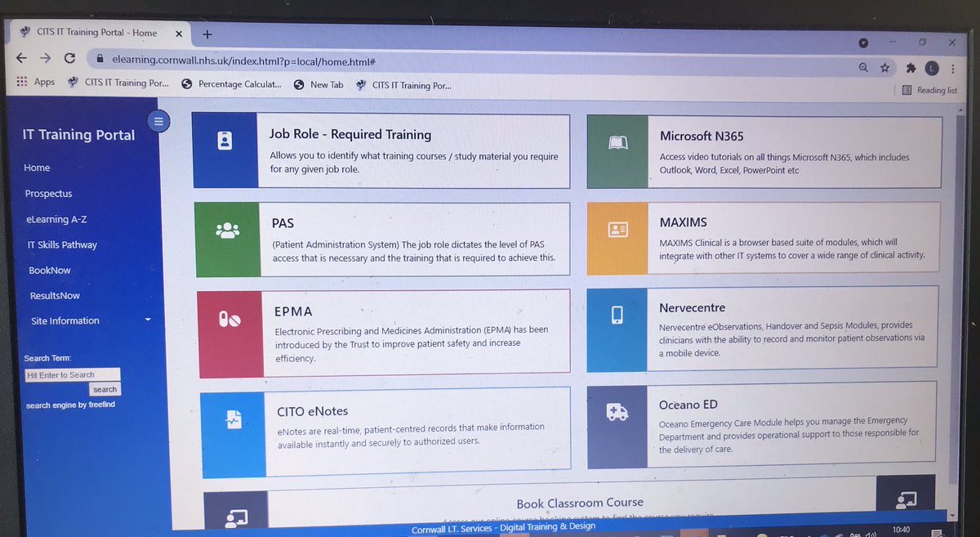
Task: Click the Job Role ID badge icon
Action: click(x=225, y=141)
